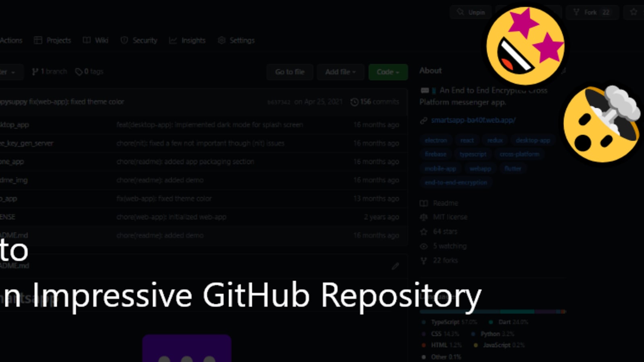Click the Dart segment in language bar
Image resolution: width=644 pixels, height=362 pixels.
click(x=517, y=311)
